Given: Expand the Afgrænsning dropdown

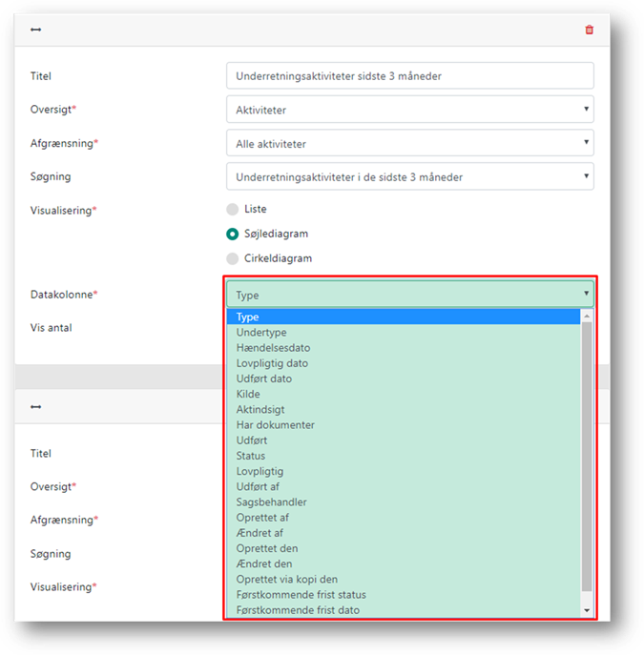Looking at the screenshot, I should [409, 144].
